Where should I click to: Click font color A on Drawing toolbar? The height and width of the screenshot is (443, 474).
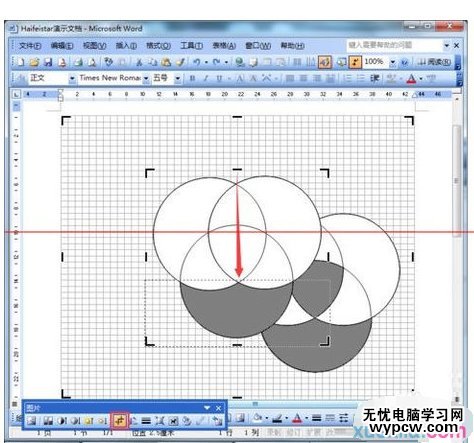tap(297, 418)
